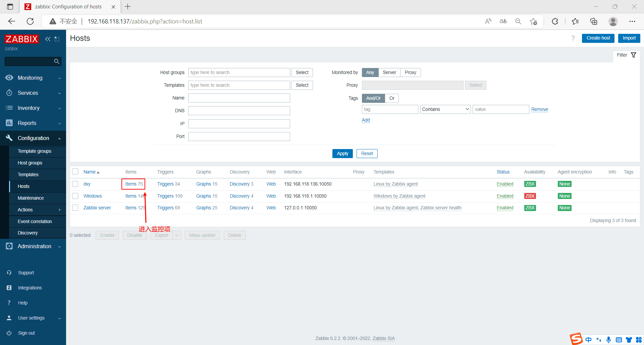Click the Import button
The width and height of the screenshot is (644, 345).
(629, 38)
